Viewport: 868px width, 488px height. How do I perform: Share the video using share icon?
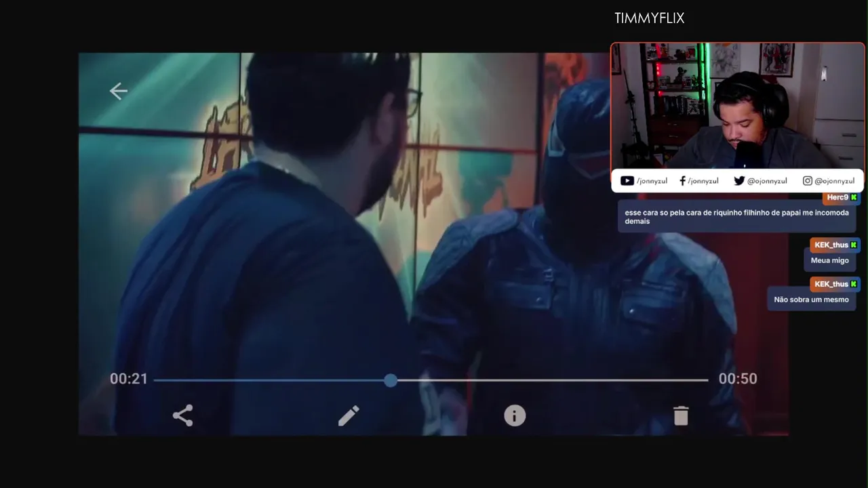(182, 415)
